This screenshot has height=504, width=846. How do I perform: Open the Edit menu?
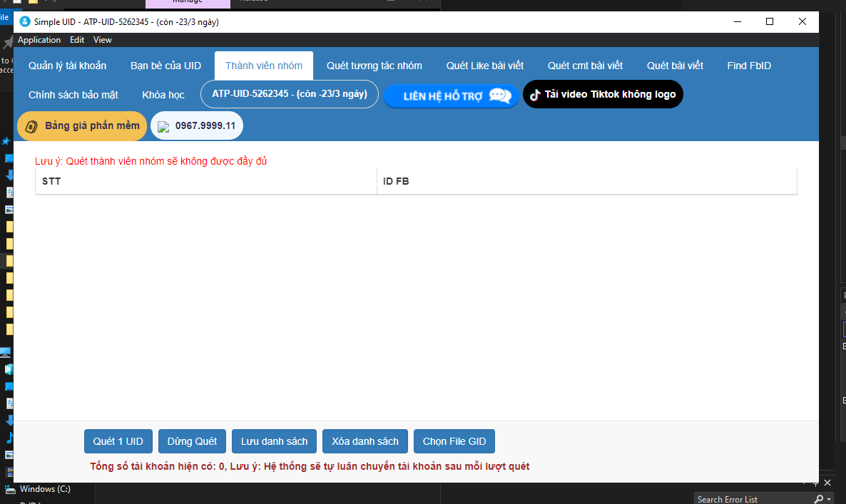click(77, 40)
